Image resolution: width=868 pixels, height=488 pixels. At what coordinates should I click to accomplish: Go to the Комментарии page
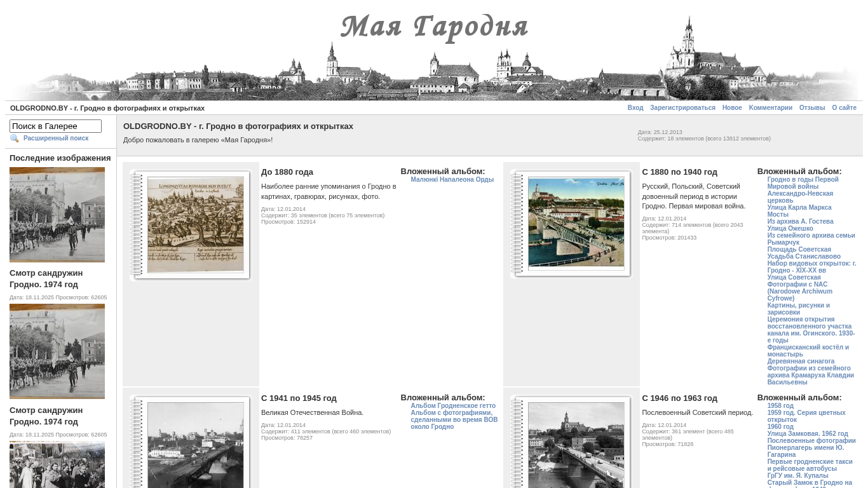coord(770,108)
